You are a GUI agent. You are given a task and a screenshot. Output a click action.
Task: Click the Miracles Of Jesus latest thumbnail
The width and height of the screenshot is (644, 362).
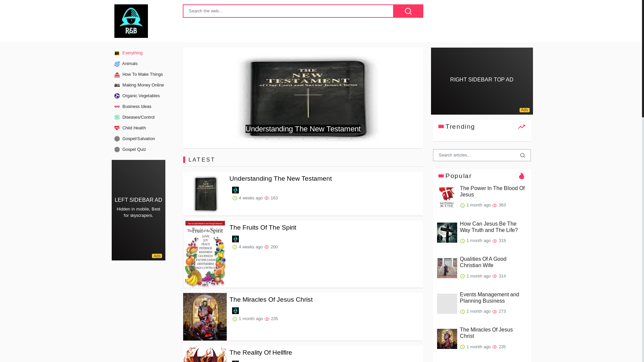click(205, 317)
